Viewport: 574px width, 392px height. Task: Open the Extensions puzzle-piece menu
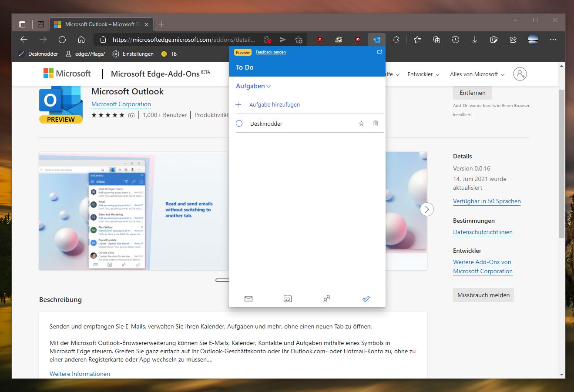point(396,40)
